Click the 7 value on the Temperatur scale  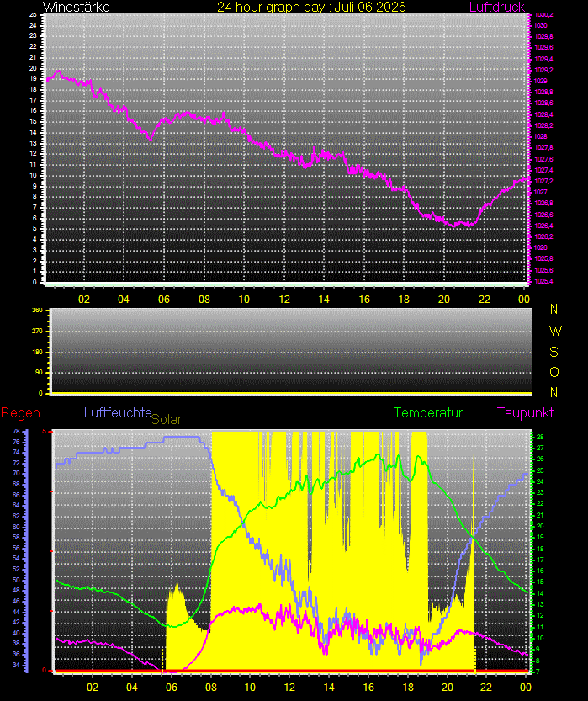coord(538,672)
